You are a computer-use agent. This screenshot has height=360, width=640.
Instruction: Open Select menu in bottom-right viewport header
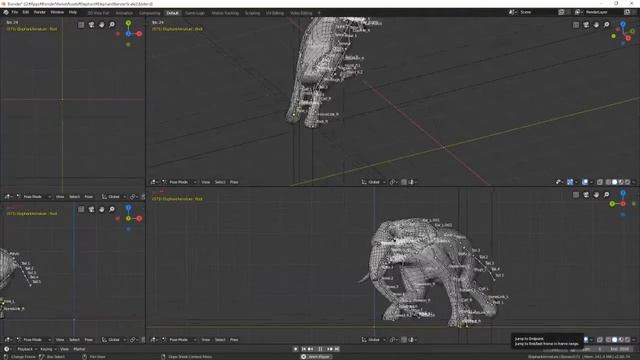(x=220, y=340)
